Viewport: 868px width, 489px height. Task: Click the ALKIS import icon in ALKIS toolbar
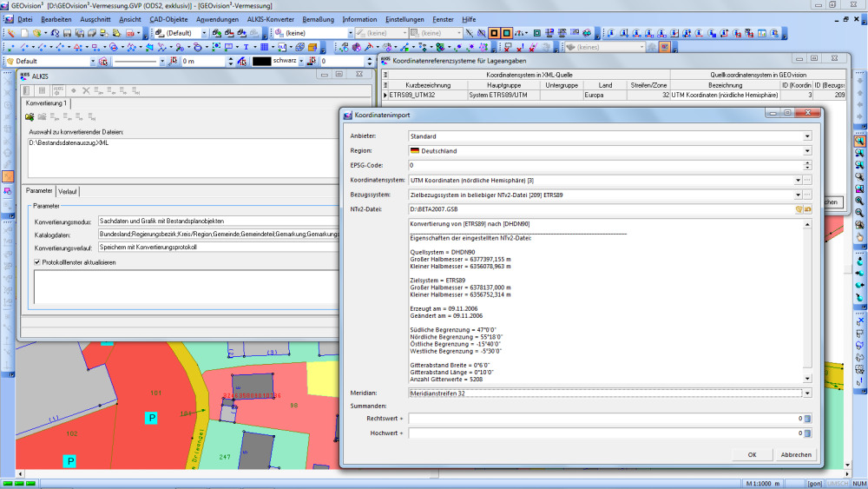(58, 90)
